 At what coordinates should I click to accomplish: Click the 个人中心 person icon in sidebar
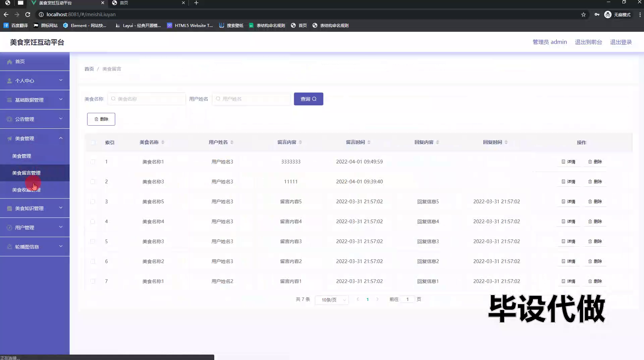[x=9, y=81]
